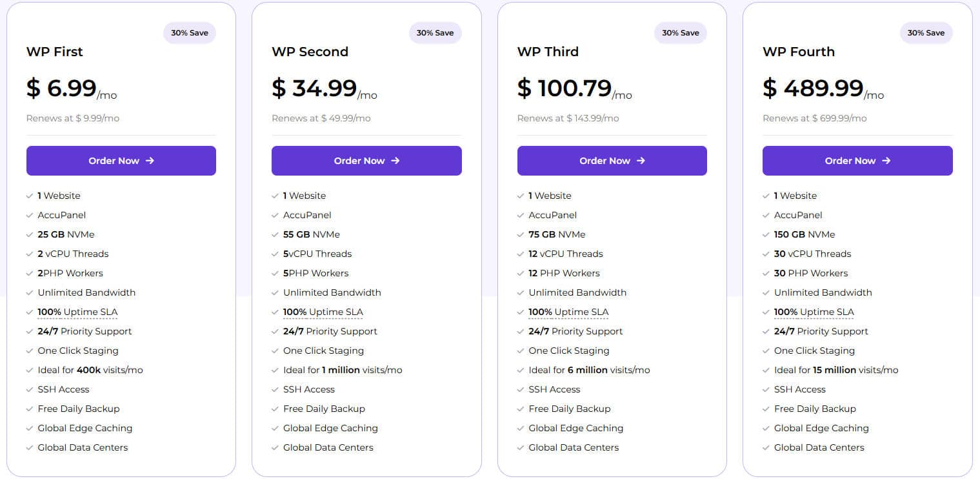Click the 30% Save badge on WP First
Viewport: 980px width, 479px height.
coord(189,32)
